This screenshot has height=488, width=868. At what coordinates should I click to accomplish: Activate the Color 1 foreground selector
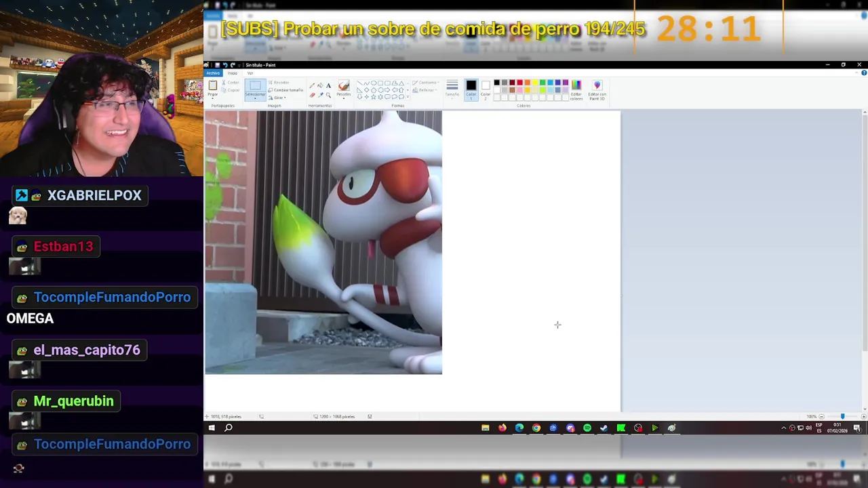coord(471,89)
